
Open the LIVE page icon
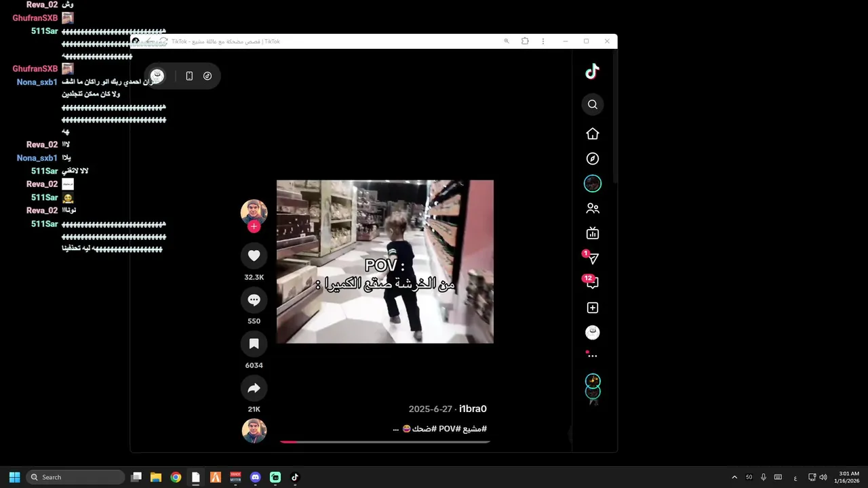tap(593, 233)
